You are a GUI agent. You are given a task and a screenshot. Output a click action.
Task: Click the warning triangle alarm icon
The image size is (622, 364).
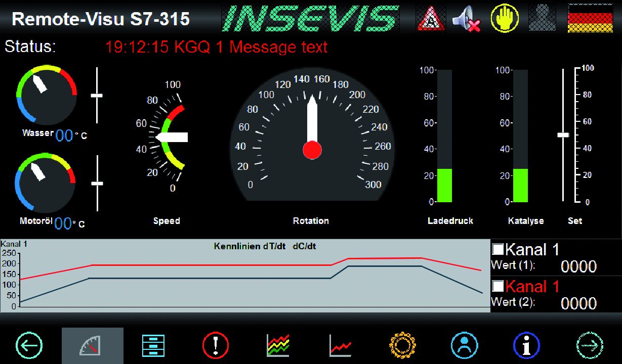(430, 18)
